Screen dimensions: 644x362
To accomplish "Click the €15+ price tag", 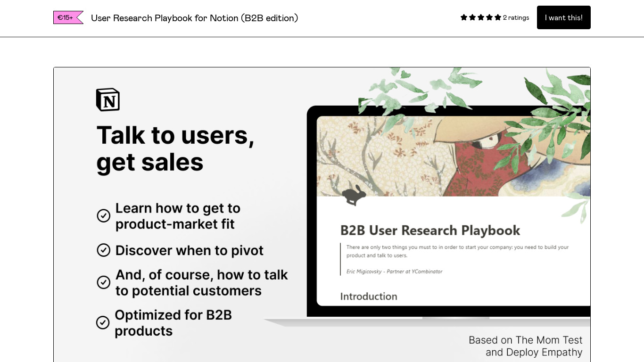I will pos(68,17).
